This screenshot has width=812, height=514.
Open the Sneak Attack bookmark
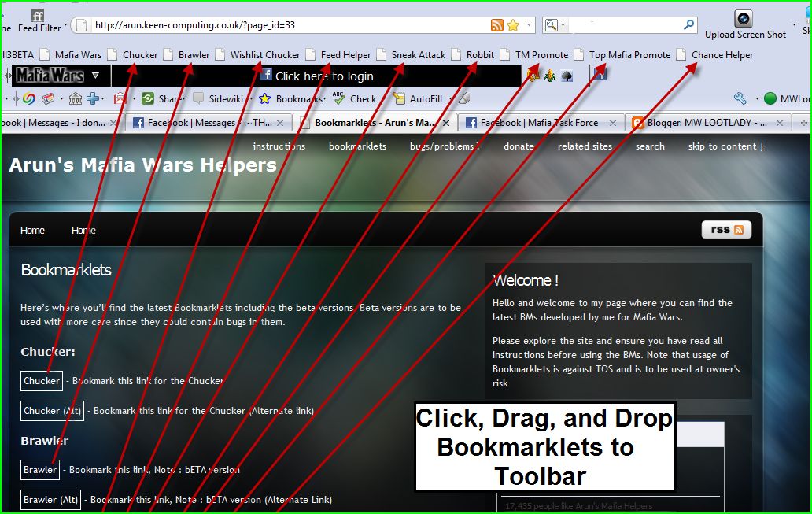(412, 54)
